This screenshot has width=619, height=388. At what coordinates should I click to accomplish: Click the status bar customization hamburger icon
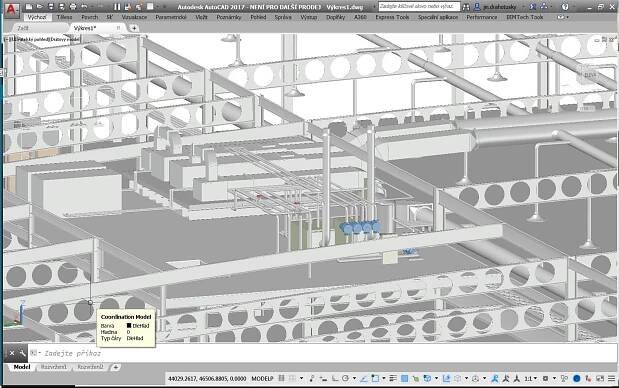(611, 379)
